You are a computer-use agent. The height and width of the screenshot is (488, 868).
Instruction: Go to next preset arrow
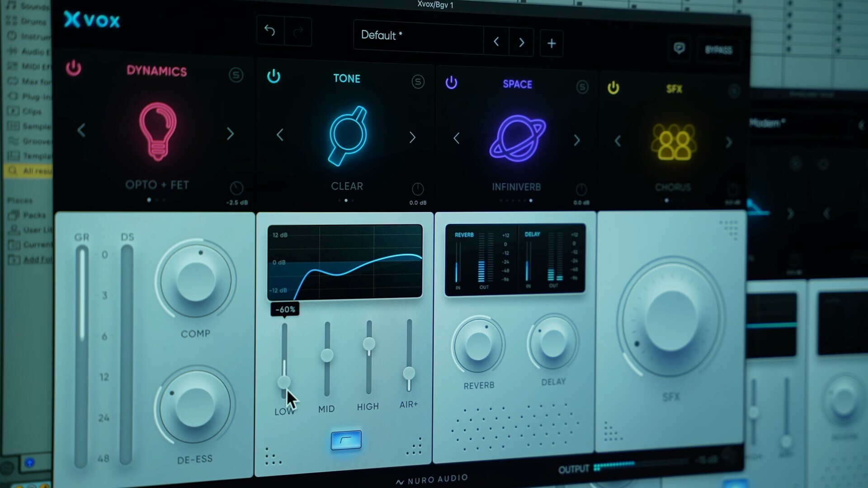coord(522,42)
